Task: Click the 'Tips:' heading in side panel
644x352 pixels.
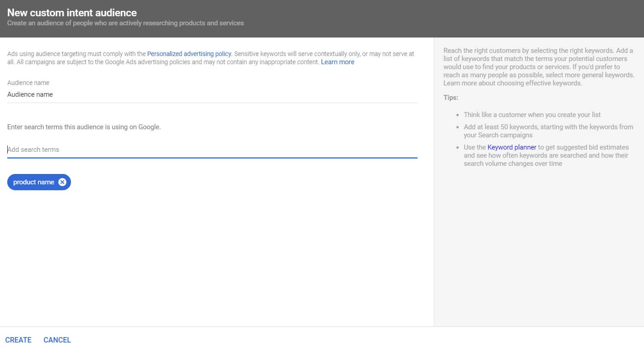Action: [451, 98]
